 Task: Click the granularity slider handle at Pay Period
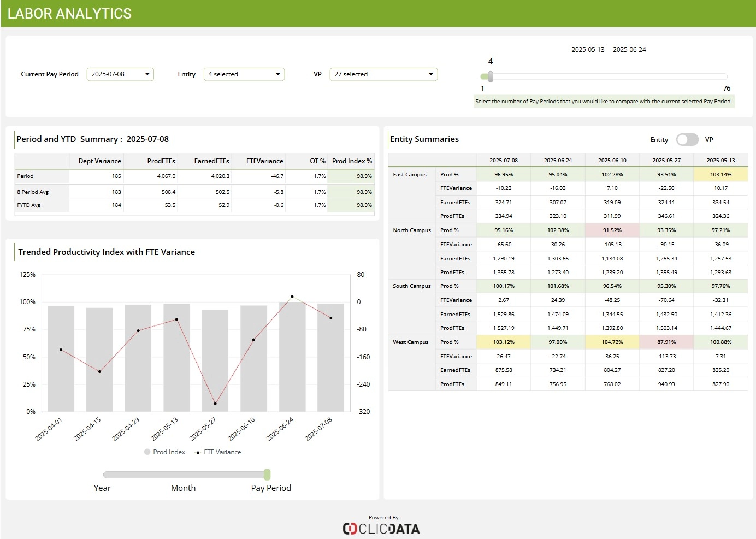pos(267,475)
